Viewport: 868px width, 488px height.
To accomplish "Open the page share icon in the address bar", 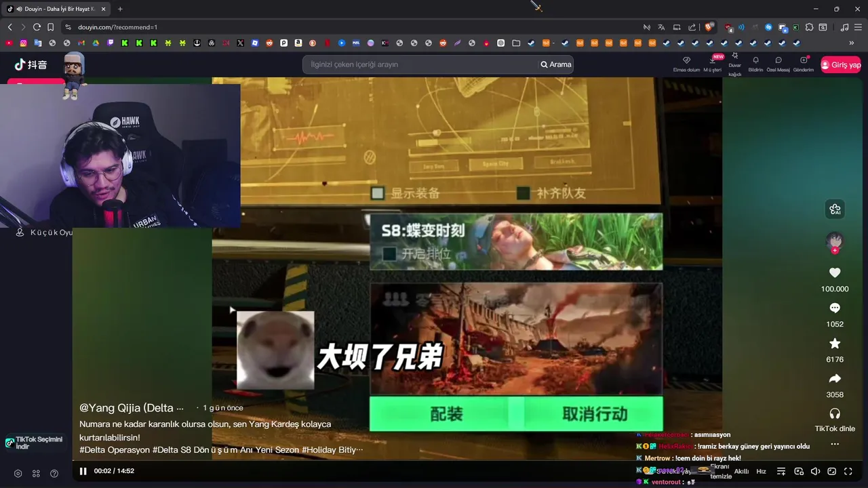I will pos(692,27).
